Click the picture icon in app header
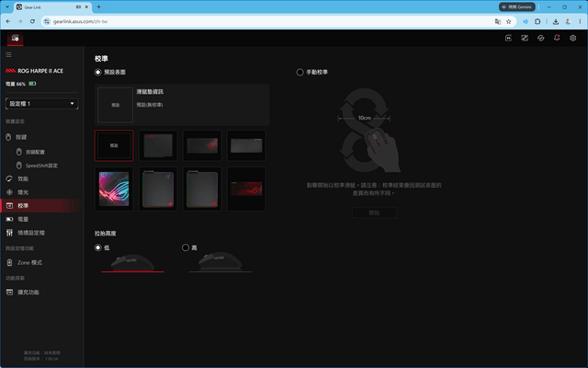This screenshot has height=368, width=588. [x=525, y=38]
